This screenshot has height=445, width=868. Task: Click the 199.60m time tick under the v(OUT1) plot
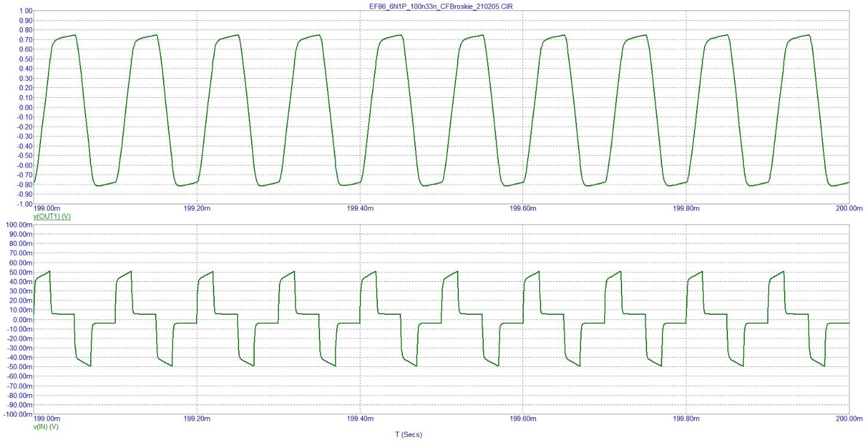(x=523, y=208)
